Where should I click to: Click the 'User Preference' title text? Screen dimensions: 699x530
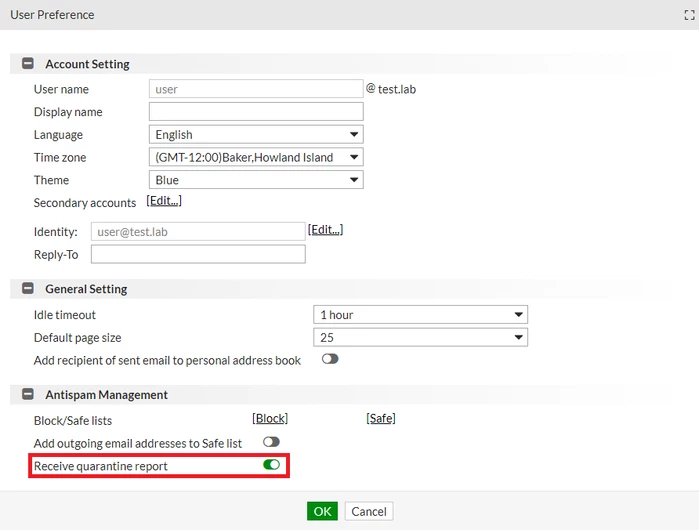tap(52, 15)
